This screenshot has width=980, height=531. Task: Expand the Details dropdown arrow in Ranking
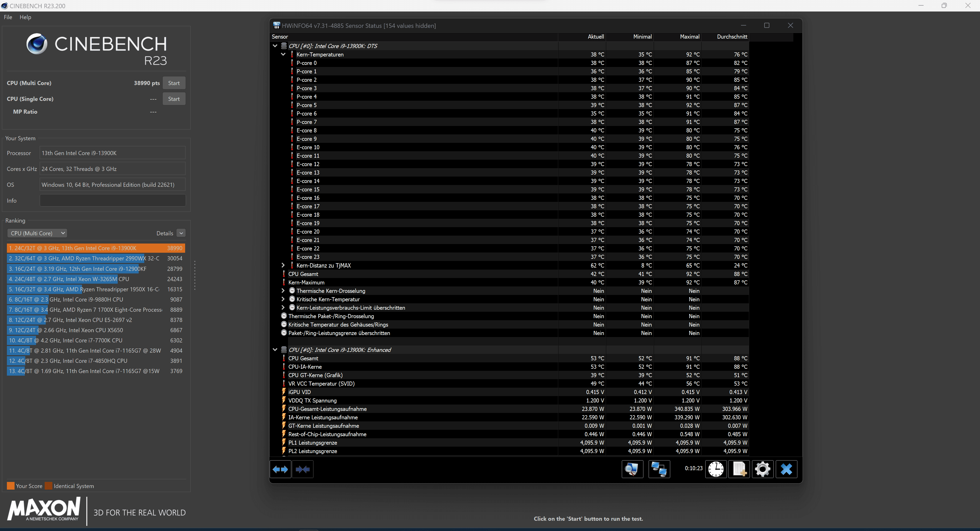(181, 233)
